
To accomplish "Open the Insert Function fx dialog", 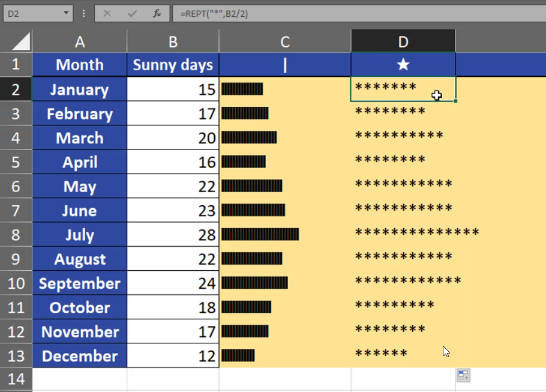I will point(157,13).
